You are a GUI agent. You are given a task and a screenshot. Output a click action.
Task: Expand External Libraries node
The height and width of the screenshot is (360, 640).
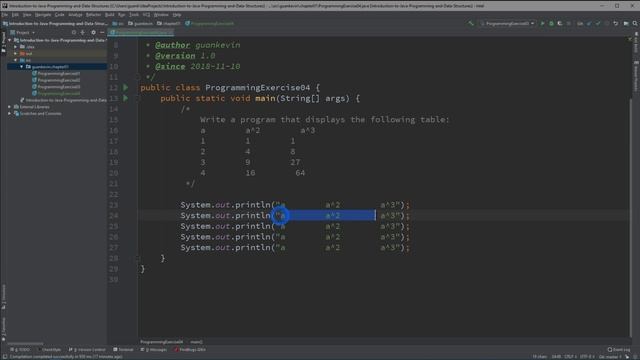[x=10, y=107]
